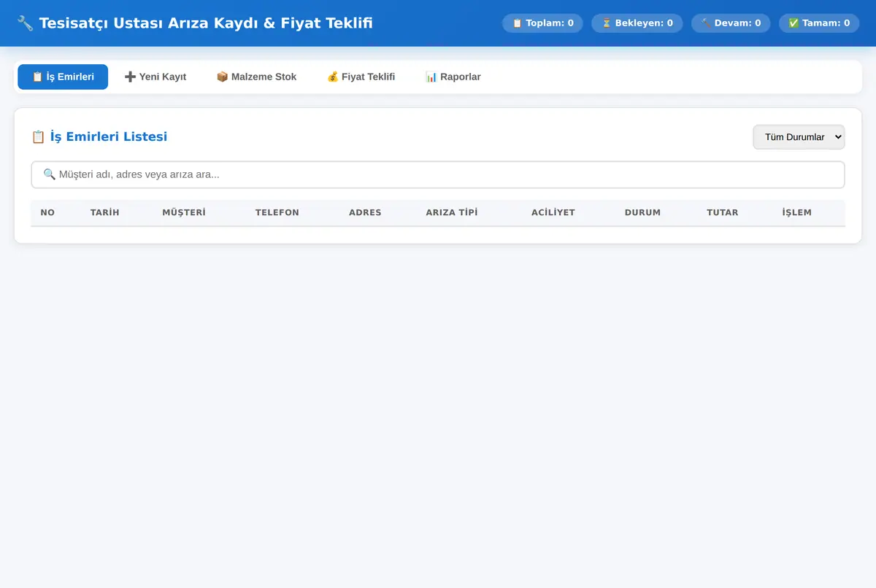876x588 pixels.
Task: Click the wrench icon in the header title
Action: pos(25,23)
